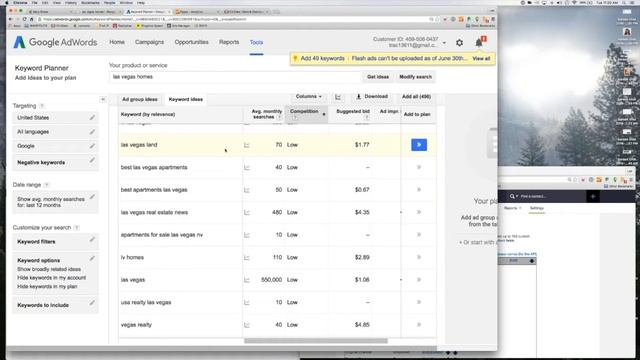
Task: Click the Modify search button
Action: pos(415,77)
